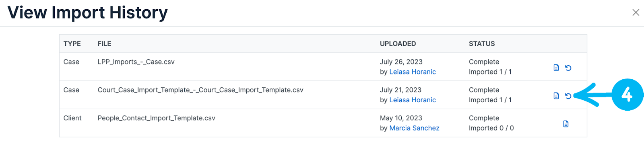Open Marcia Sanchez profile link
The width and height of the screenshot is (644, 161).
(x=414, y=128)
